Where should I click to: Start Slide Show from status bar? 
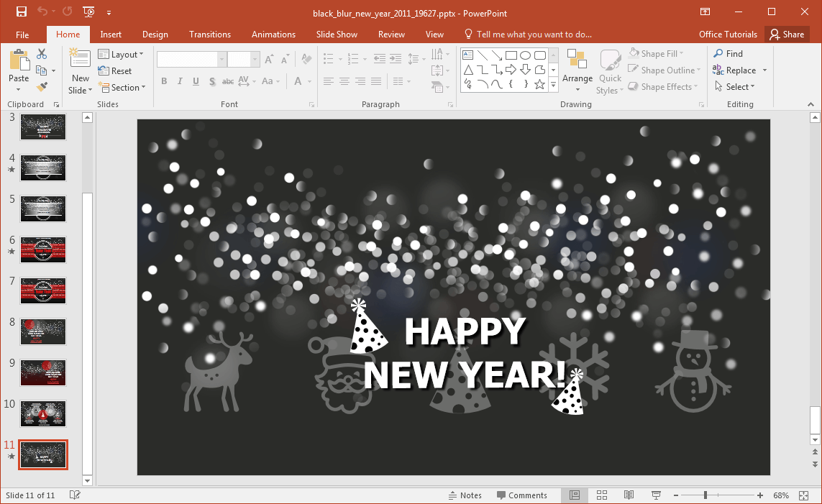[x=656, y=495]
